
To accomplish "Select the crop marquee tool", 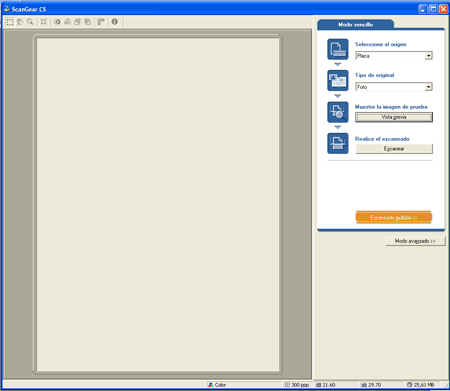I will 10,22.
